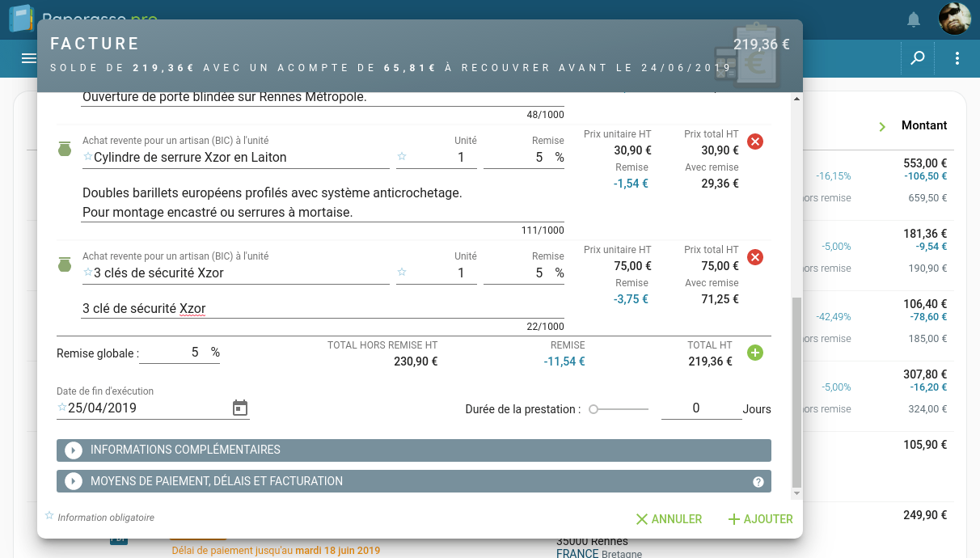Open the vertical three-dot options menu

(957, 58)
